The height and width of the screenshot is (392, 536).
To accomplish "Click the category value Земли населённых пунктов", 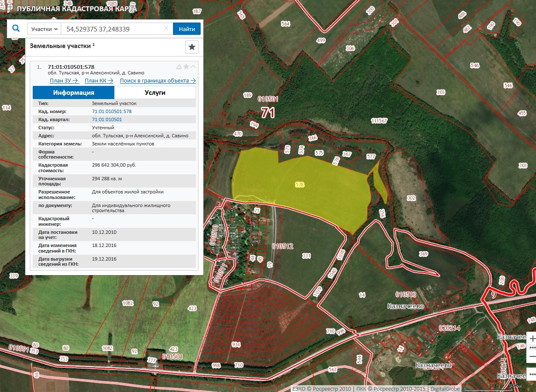I will pyautogui.click(x=123, y=144).
